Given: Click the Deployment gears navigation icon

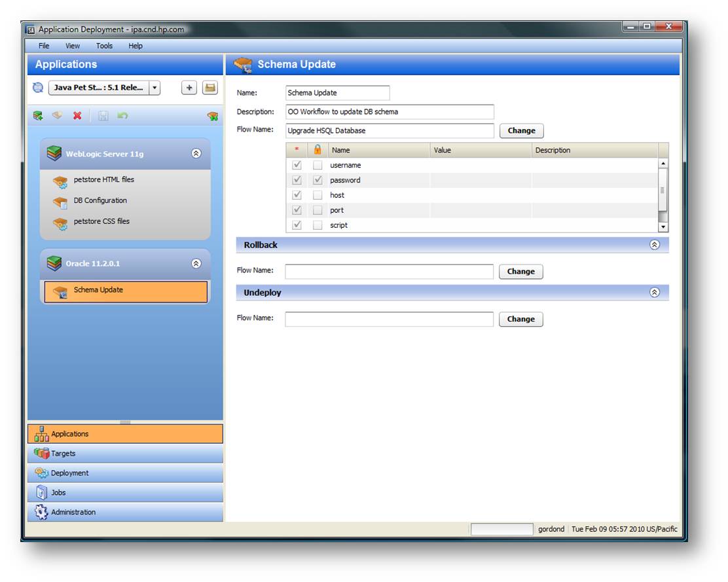Looking at the screenshot, I should click(41, 473).
